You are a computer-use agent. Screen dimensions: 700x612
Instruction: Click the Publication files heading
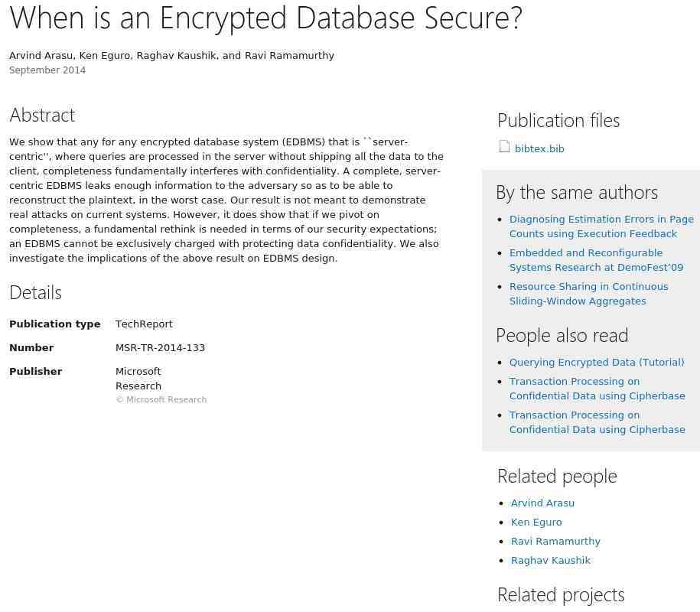tap(558, 121)
